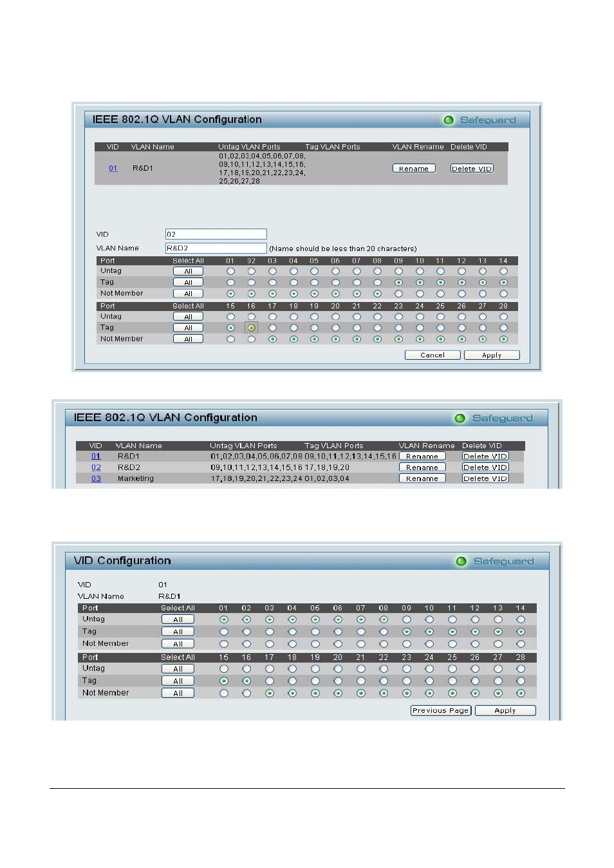In R&D2 form, select Not Member for port 28
The width and height of the screenshot is (614, 868).
pyautogui.click(x=503, y=339)
